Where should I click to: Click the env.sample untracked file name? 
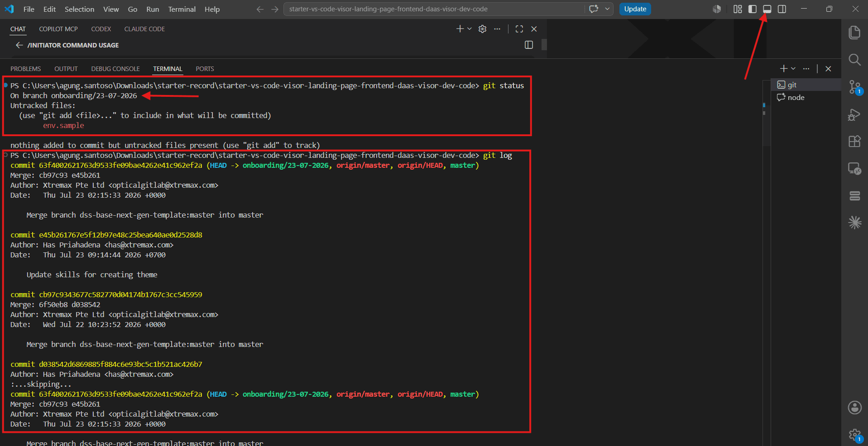(63, 125)
